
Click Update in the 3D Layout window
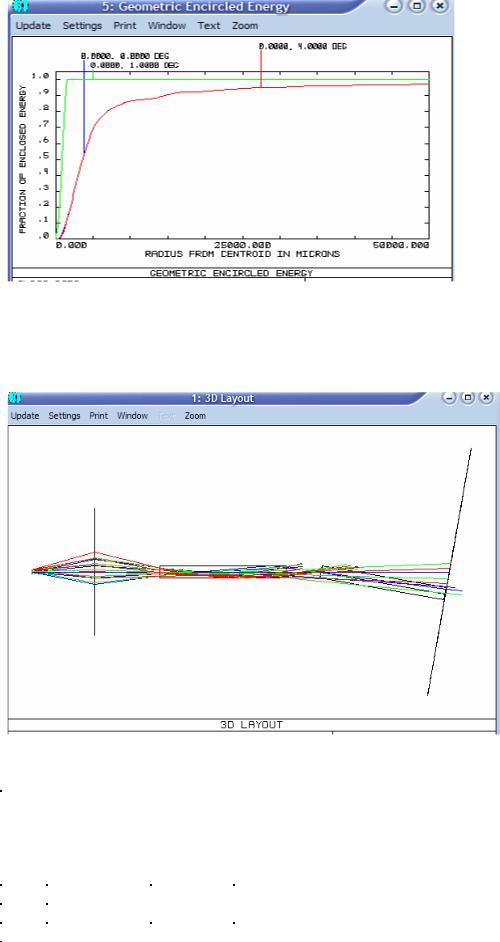[x=25, y=416]
